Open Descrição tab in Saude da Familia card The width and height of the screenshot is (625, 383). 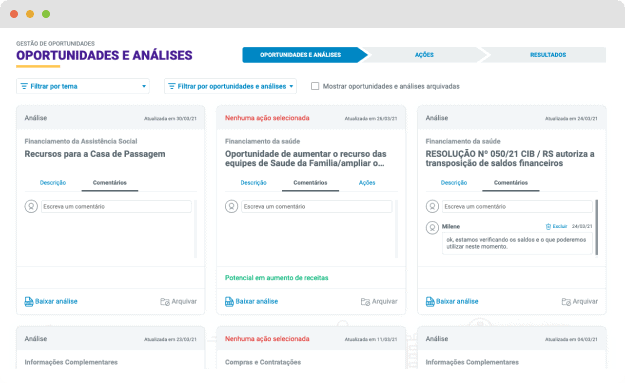254,183
